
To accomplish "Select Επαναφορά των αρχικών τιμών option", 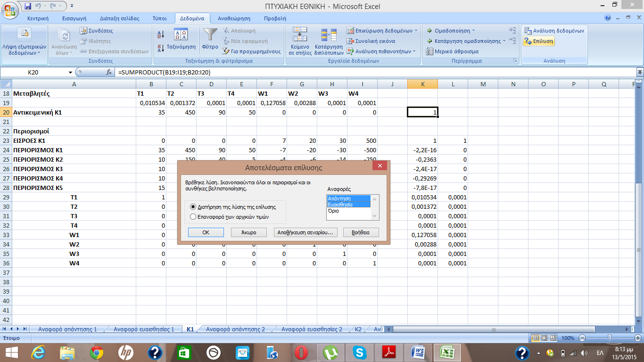I will pyautogui.click(x=230, y=217).
